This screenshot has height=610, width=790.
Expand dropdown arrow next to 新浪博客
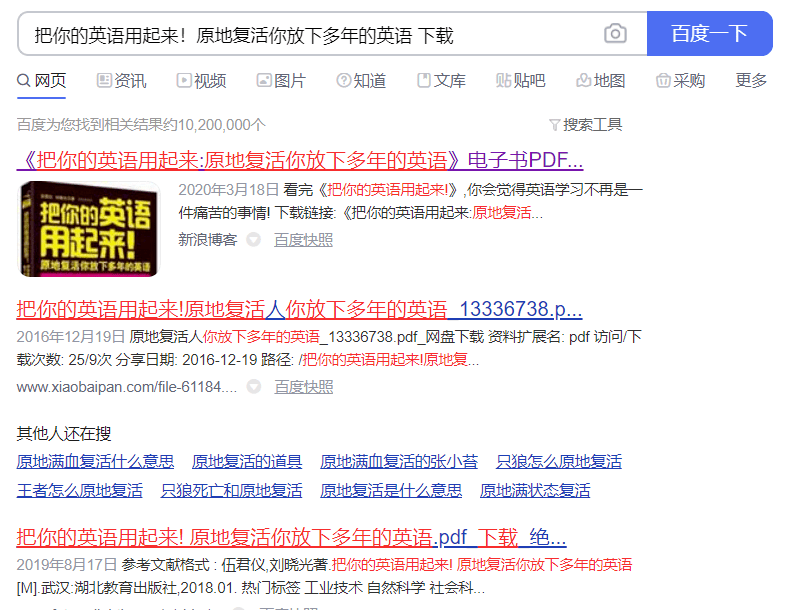253,240
